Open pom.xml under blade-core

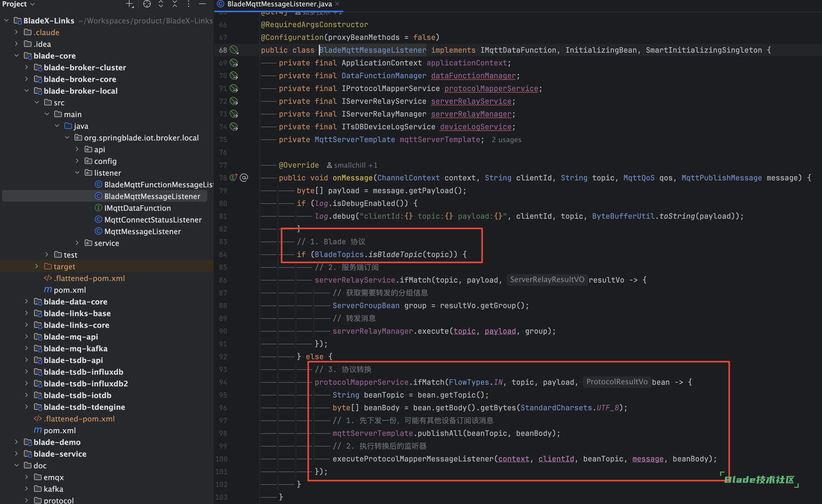[x=55, y=430]
